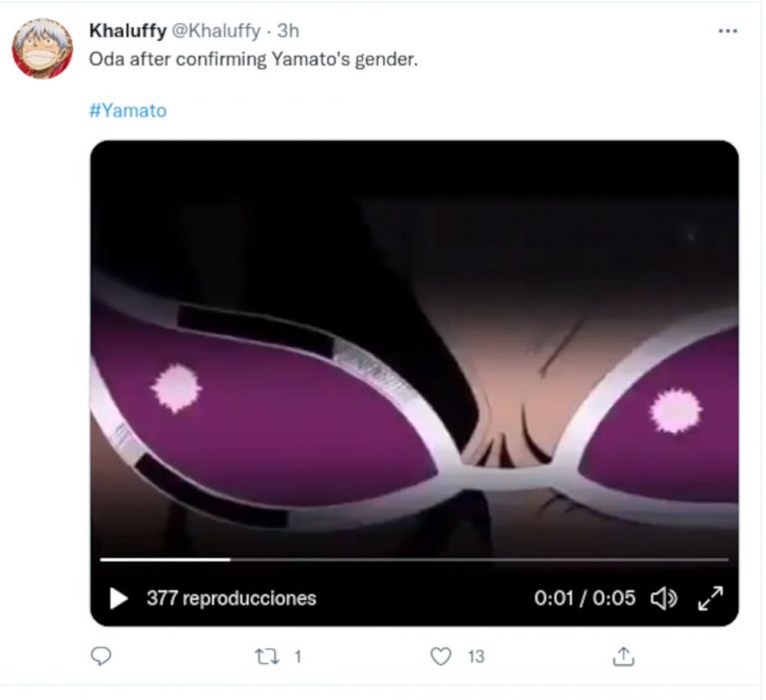Play the tweet video
This screenshot has height=700, width=766.
pos(119,598)
